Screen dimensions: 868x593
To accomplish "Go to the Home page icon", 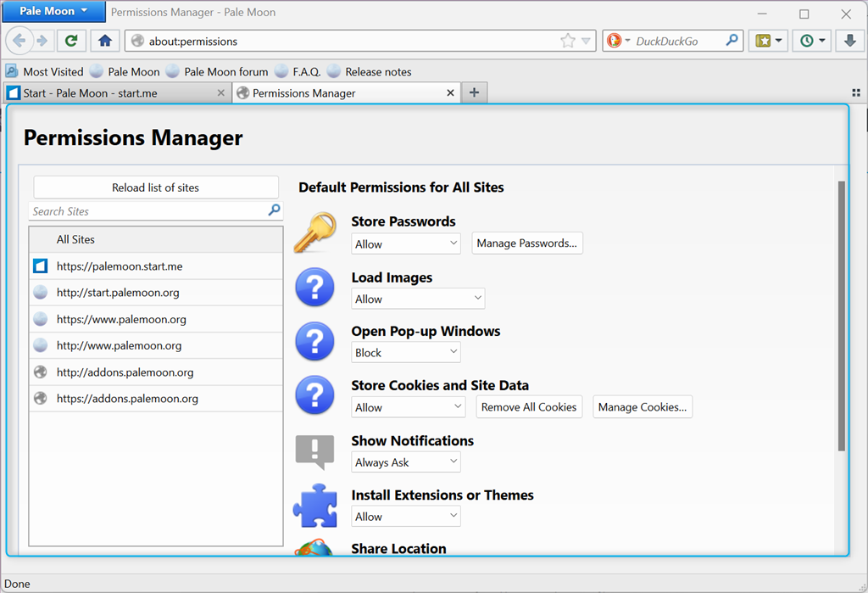I will pyautogui.click(x=104, y=41).
